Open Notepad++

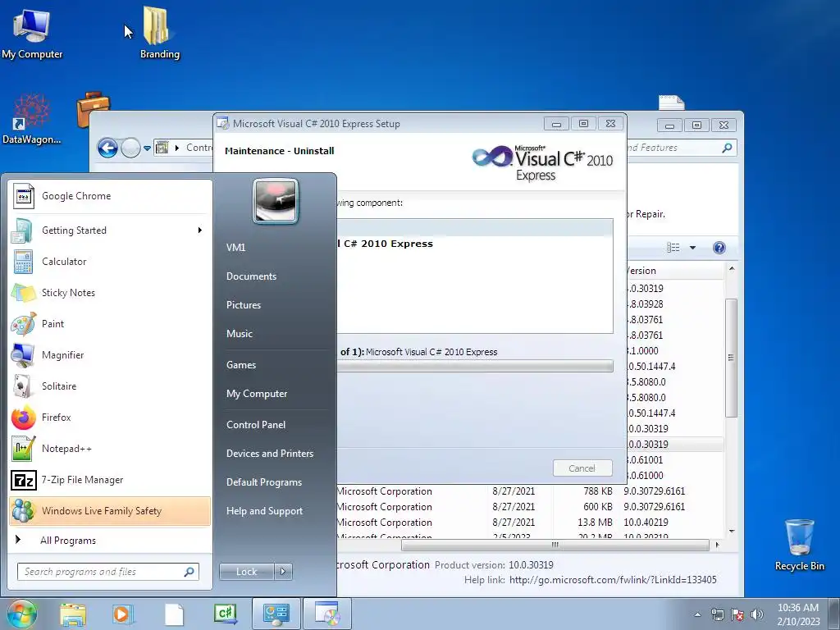(110, 449)
